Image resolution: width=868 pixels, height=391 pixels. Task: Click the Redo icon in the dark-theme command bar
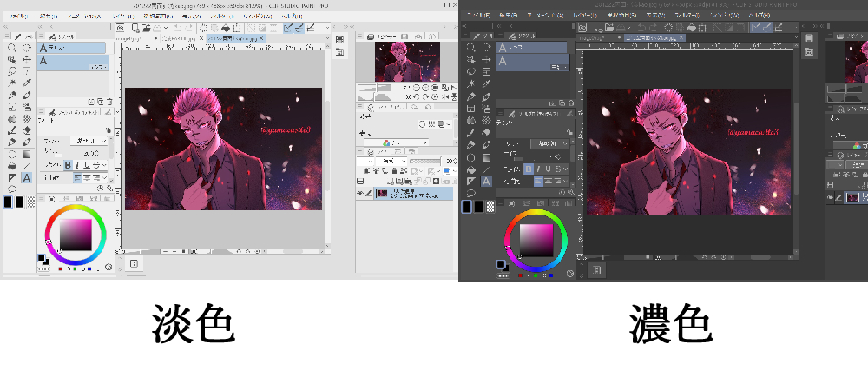654,27
